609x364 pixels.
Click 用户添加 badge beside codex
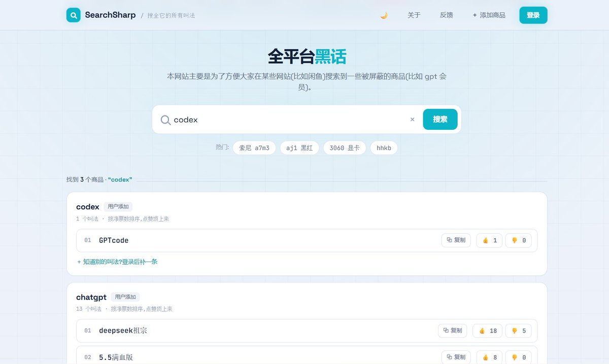pyautogui.click(x=118, y=207)
